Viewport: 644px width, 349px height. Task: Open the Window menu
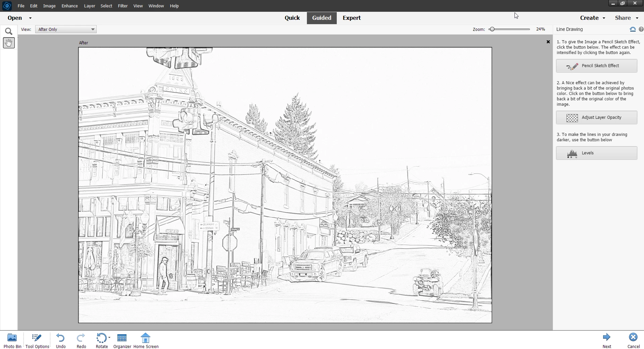pos(156,6)
